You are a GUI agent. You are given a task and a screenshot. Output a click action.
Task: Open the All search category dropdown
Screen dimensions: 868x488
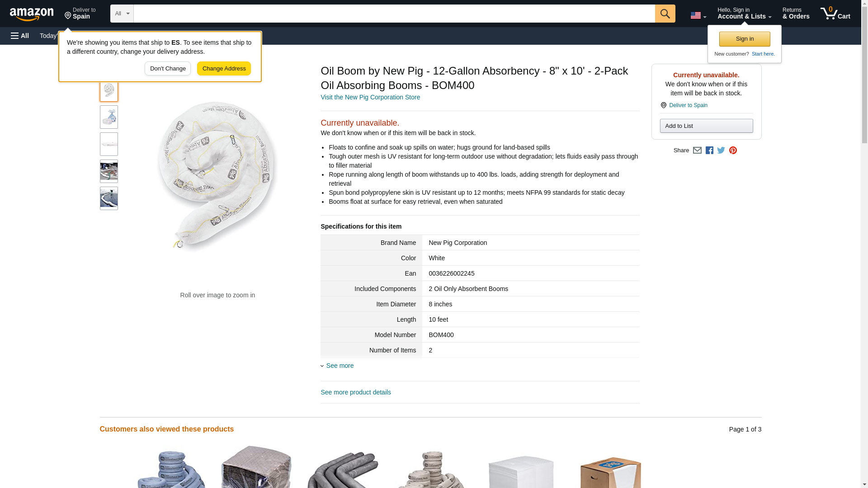122,14
